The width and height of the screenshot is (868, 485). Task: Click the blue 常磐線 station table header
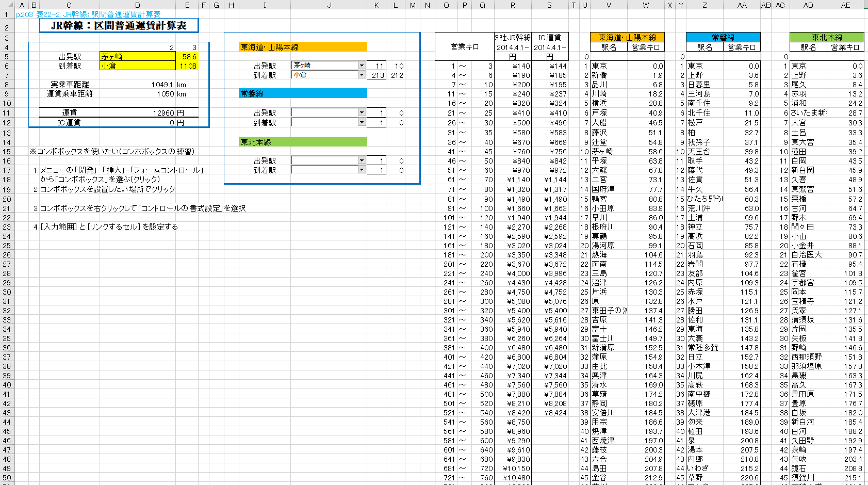[x=723, y=37]
